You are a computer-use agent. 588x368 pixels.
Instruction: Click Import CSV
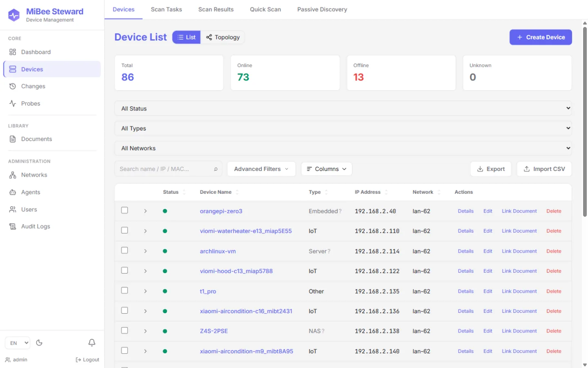(544, 169)
